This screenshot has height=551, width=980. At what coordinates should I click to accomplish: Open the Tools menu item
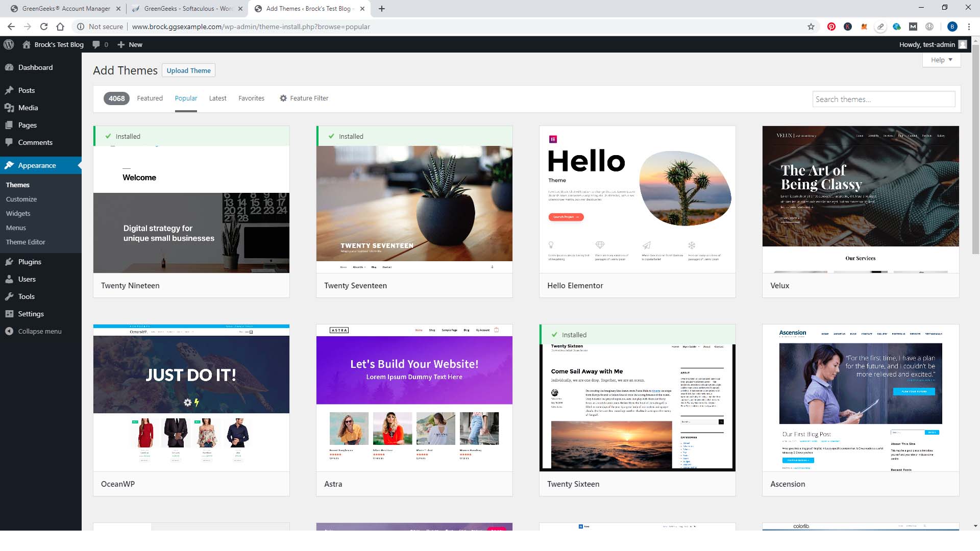point(27,296)
